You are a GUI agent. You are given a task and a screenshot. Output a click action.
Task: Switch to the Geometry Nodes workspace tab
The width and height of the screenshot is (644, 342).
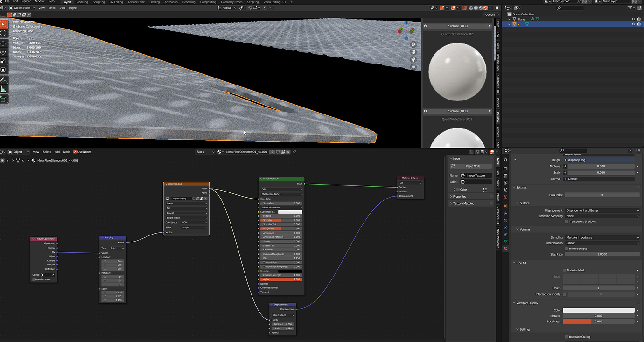pos(231,2)
